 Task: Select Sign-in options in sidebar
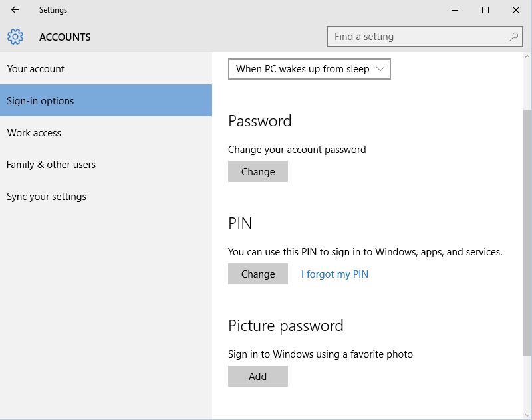coord(41,101)
